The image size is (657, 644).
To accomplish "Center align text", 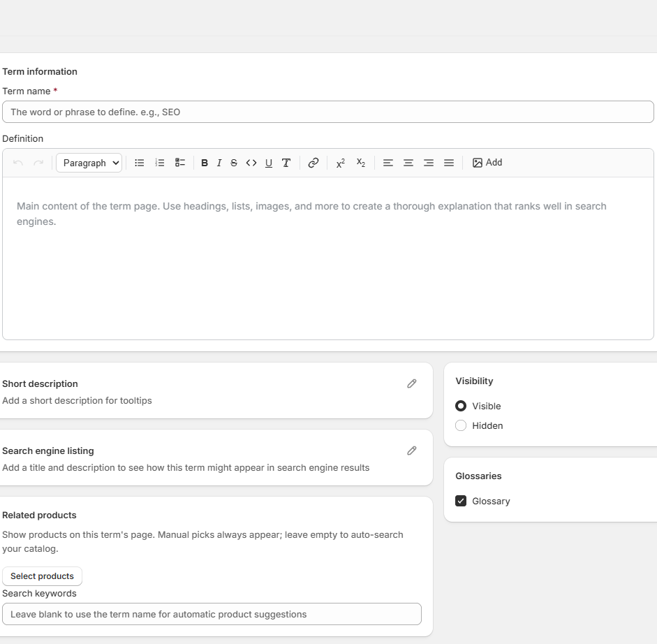I will pyautogui.click(x=408, y=163).
